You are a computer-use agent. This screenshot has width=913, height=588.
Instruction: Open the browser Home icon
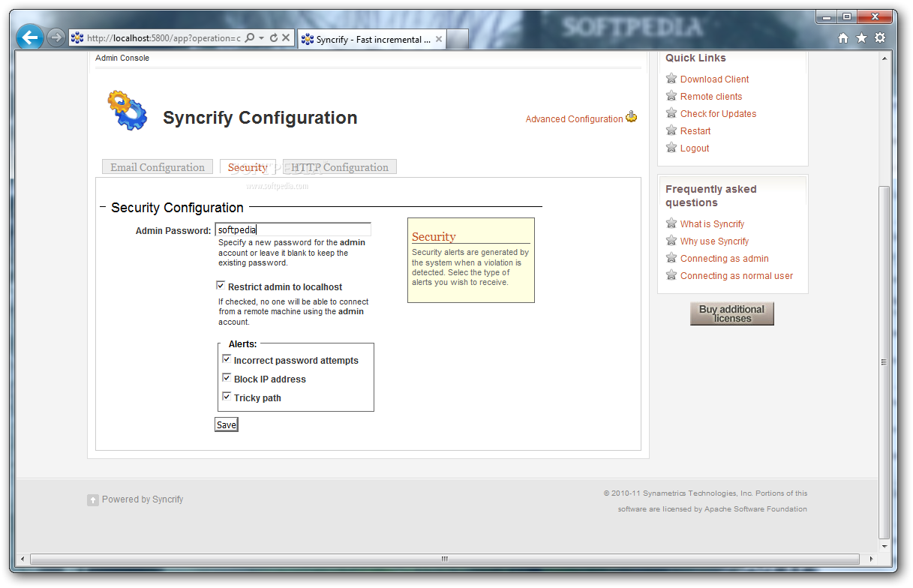(x=843, y=37)
